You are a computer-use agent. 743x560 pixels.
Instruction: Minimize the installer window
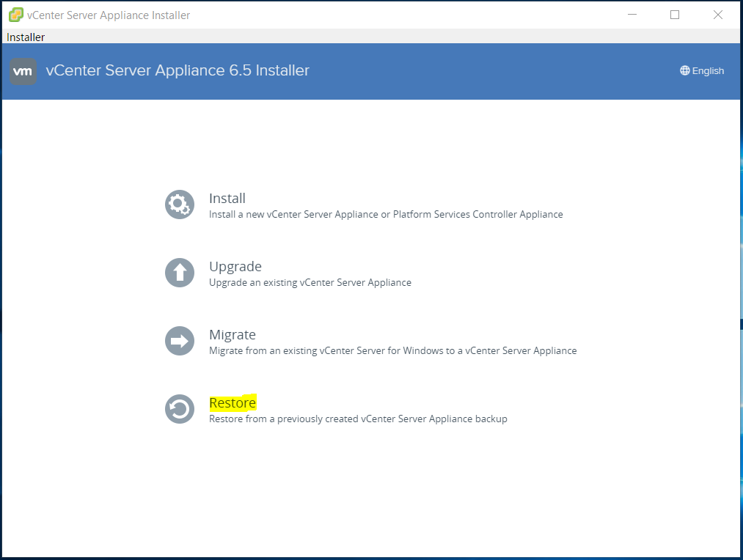pos(632,15)
